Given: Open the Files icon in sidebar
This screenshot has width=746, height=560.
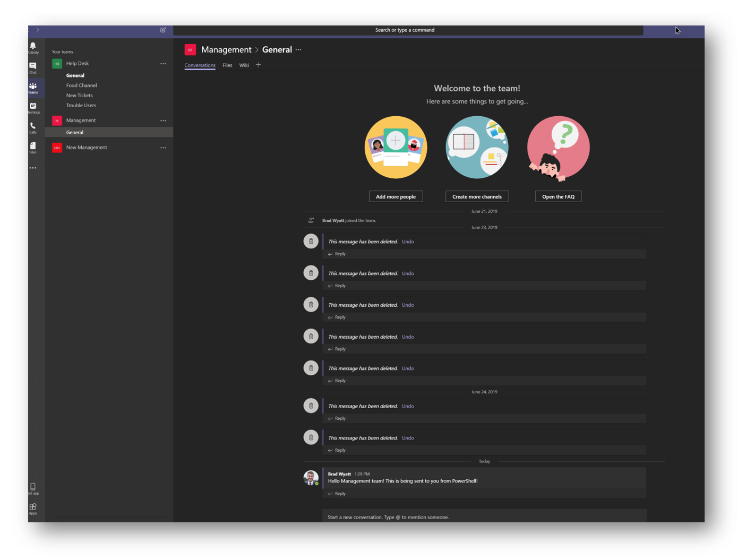Looking at the screenshot, I should point(33,148).
